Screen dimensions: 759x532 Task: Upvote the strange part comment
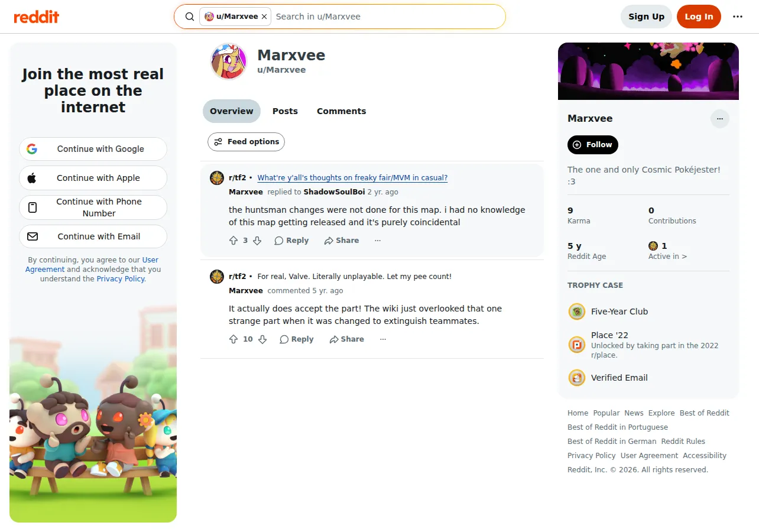tap(233, 339)
